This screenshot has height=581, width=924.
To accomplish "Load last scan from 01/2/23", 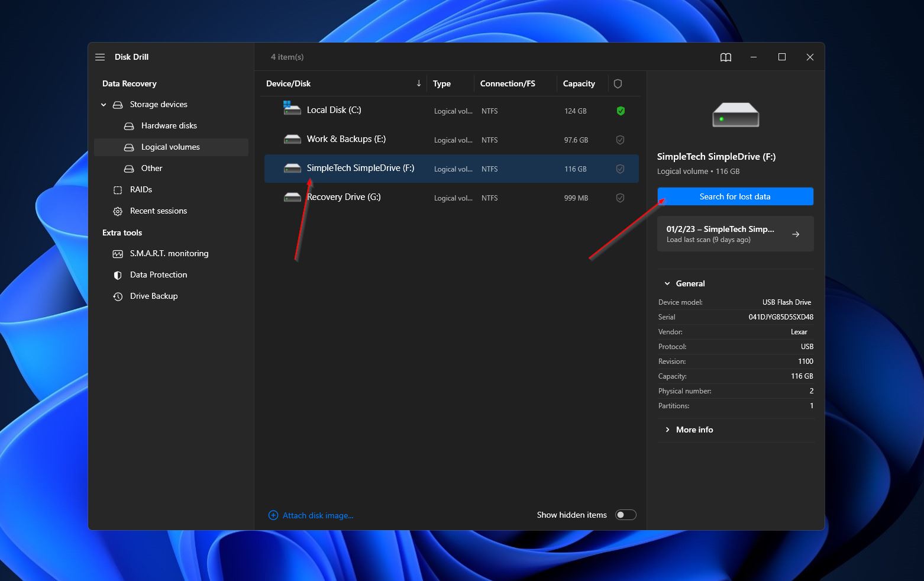I will pos(735,234).
